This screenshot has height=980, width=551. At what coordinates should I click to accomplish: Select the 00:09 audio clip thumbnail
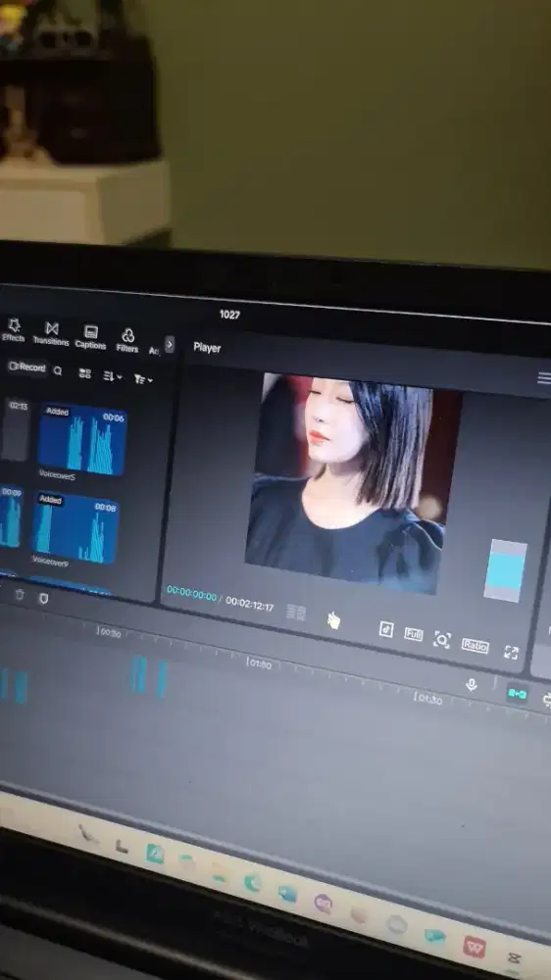click(11, 516)
